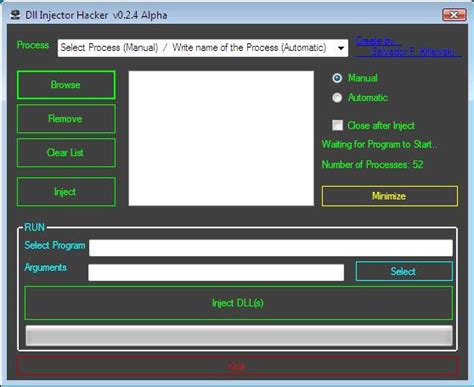
Task: Expand the Process dropdown arrow
Action: pyautogui.click(x=341, y=48)
